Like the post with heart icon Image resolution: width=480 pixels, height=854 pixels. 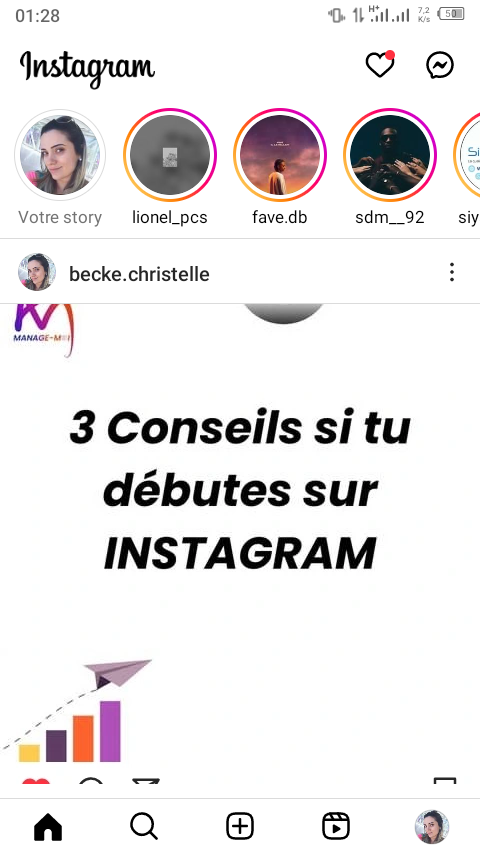pyautogui.click(x=36, y=782)
